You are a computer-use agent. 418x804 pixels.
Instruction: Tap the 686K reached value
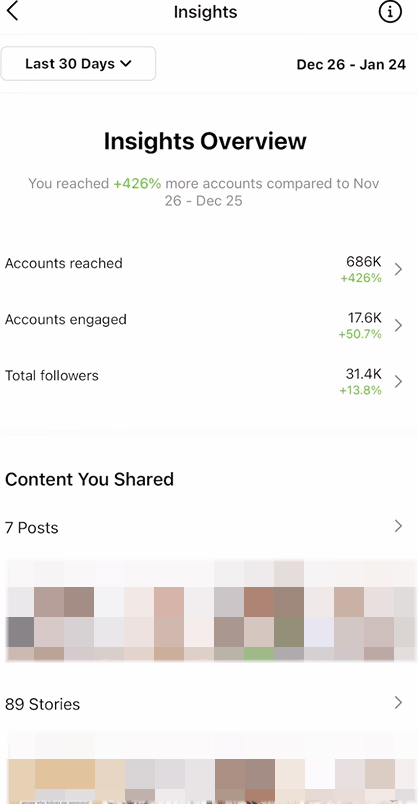[364, 262]
